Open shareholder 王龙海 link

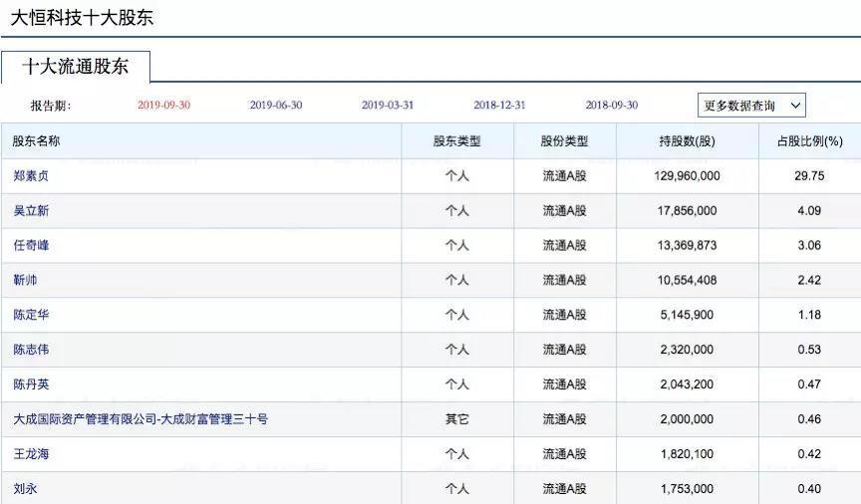pos(31,454)
